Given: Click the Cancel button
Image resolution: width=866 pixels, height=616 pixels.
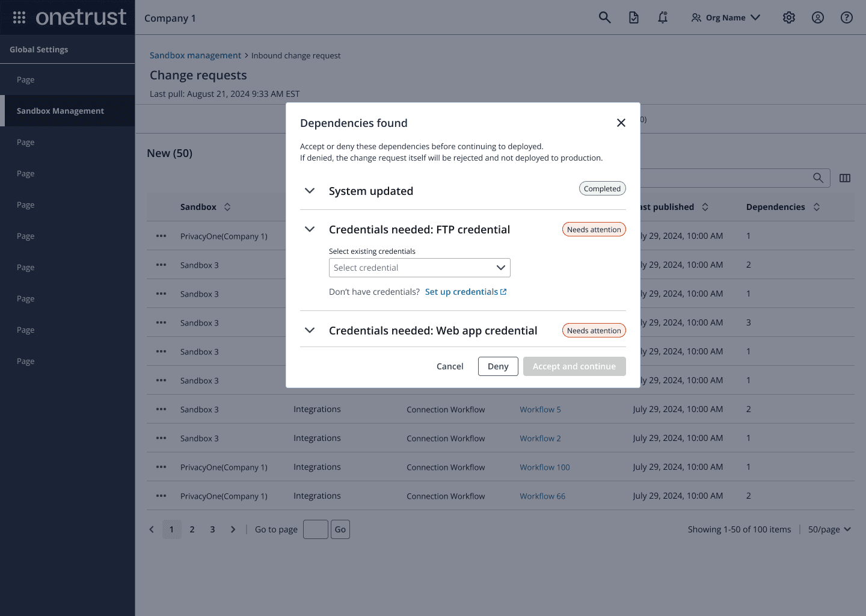Looking at the screenshot, I should [x=450, y=366].
